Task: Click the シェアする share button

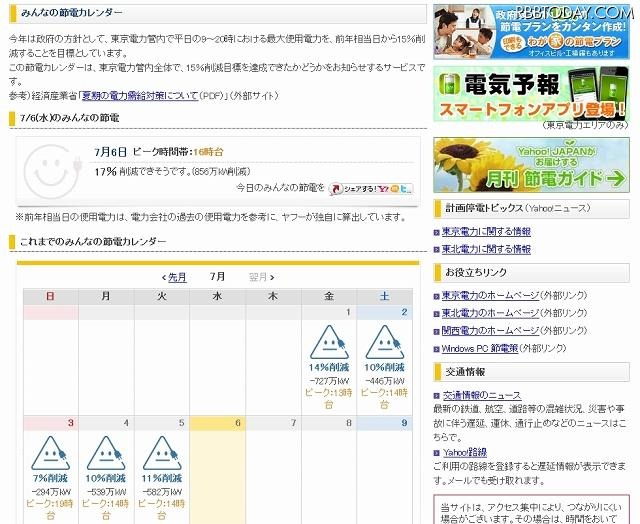Action: pos(371,189)
